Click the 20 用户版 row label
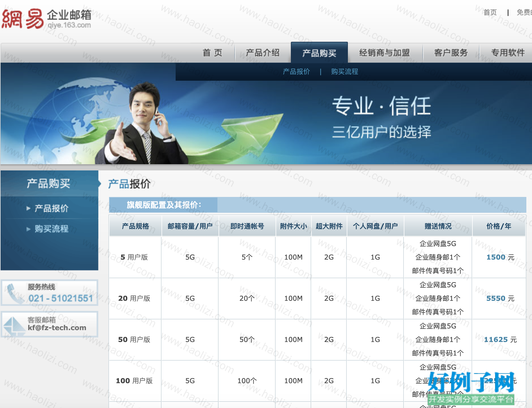 pyautogui.click(x=134, y=298)
